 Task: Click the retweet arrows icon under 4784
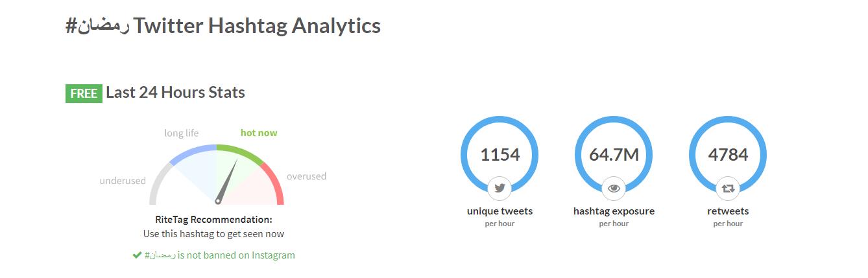tap(728, 189)
